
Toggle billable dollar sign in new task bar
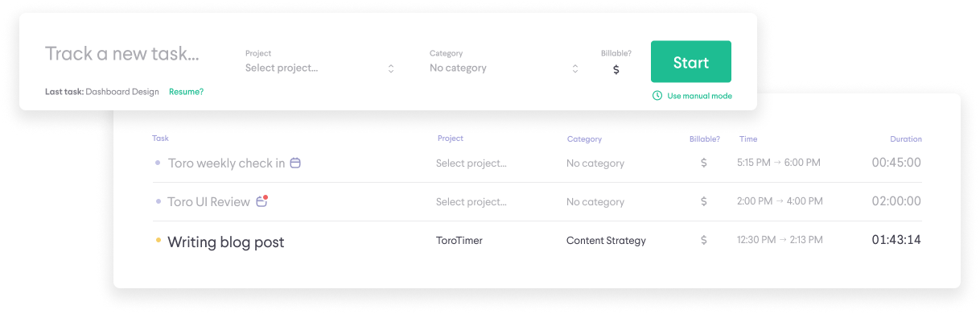pos(616,69)
